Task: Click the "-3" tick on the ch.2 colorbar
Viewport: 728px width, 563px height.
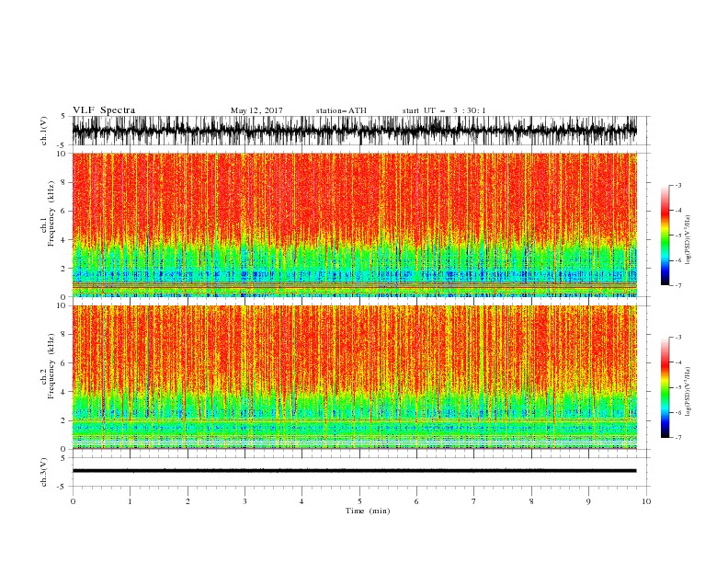Action: pyautogui.click(x=677, y=338)
